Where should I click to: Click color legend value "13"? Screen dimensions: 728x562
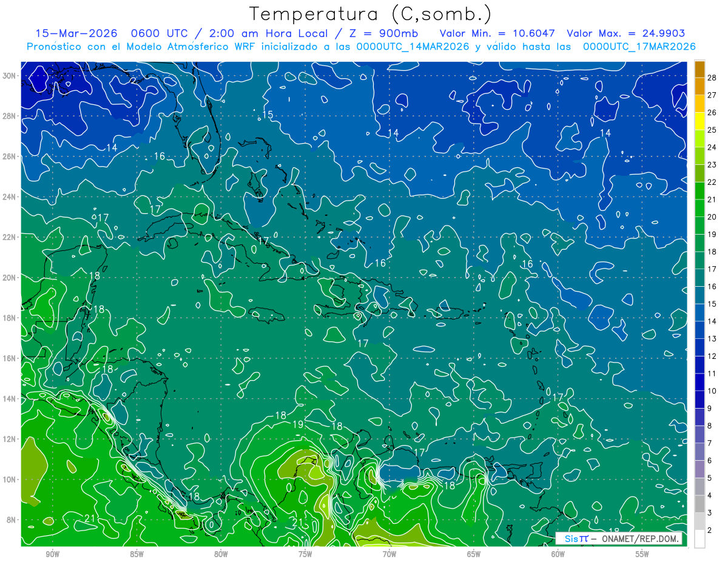click(712, 339)
